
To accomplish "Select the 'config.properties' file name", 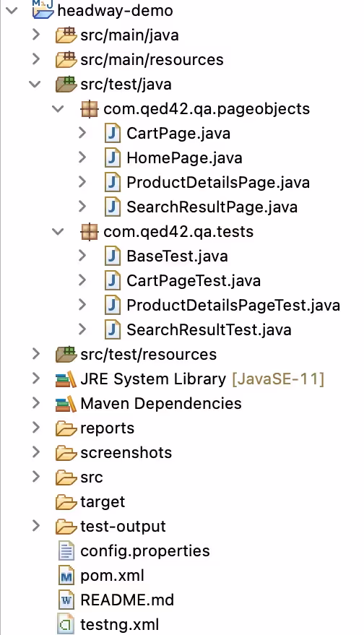I will 145,551.
